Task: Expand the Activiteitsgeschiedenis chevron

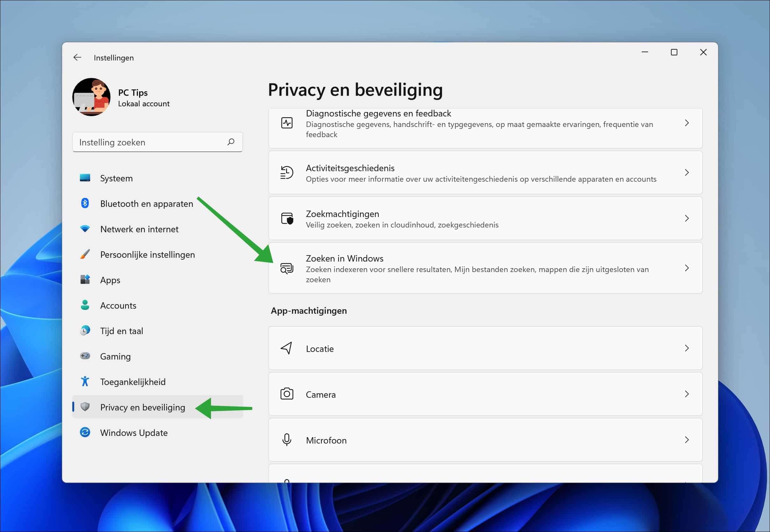Action: [687, 172]
